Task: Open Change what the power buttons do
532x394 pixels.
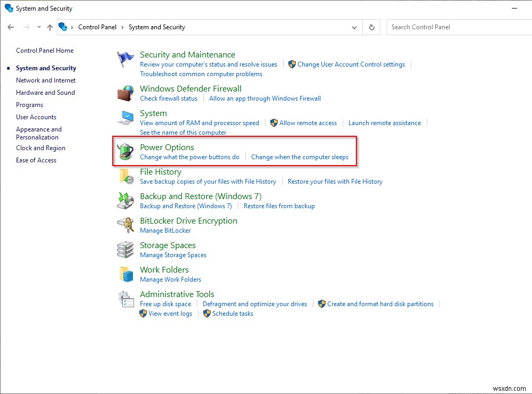Action: tap(190, 157)
